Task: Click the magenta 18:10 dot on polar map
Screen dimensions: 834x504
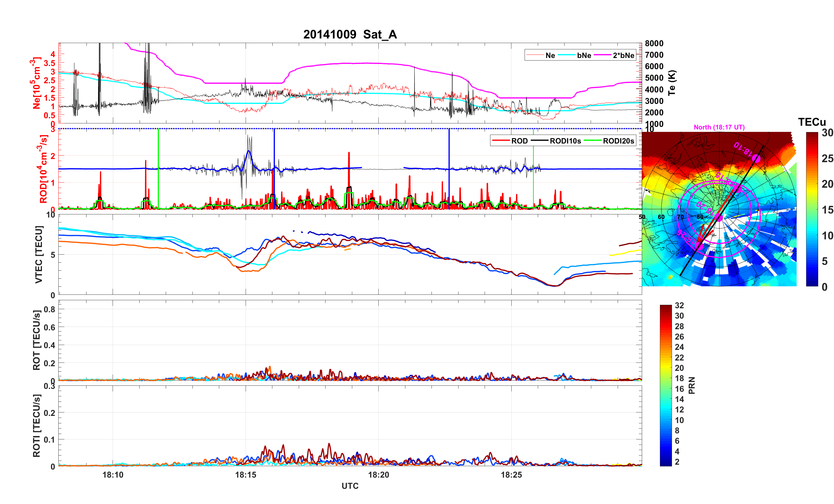Action: pyautogui.click(x=756, y=159)
